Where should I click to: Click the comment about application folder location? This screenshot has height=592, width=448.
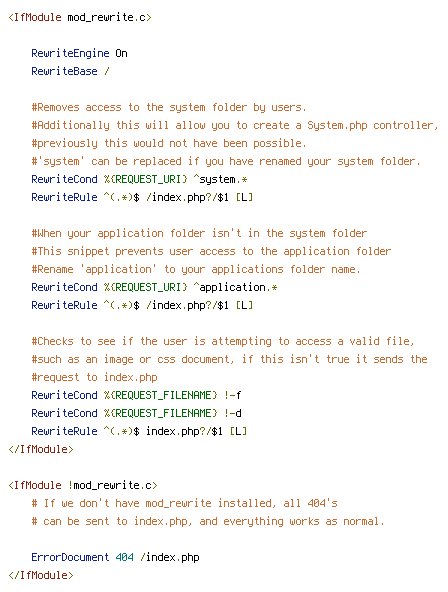pyautogui.click(x=199, y=233)
